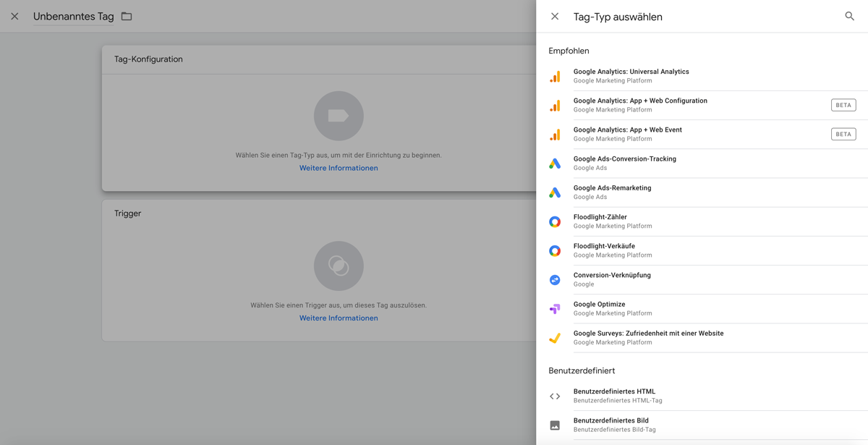Choose Google Analytics: App + Web Configuration
The height and width of the screenshot is (445, 868).
tap(702, 105)
